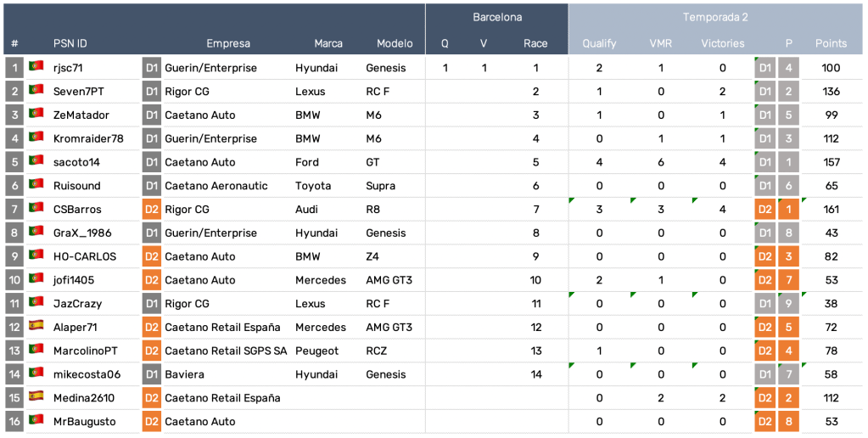Click the Empresa column header
868x438 pixels.
(x=228, y=43)
